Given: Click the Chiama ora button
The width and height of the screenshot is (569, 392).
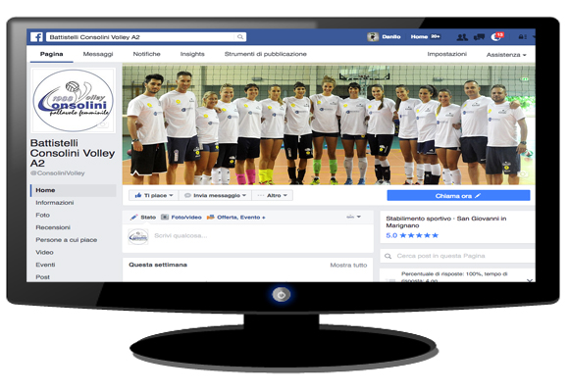Looking at the screenshot, I should pyautogui.click(x=458, y=196).
